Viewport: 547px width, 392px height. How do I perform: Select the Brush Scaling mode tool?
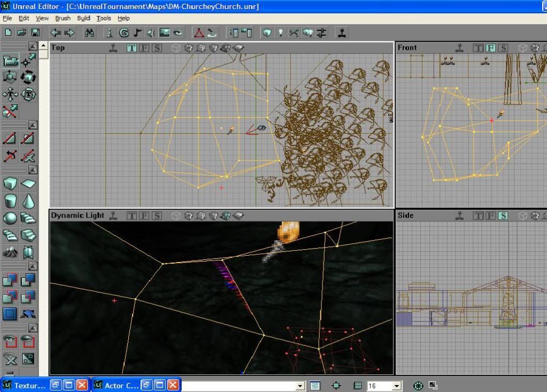click(11, 76)
